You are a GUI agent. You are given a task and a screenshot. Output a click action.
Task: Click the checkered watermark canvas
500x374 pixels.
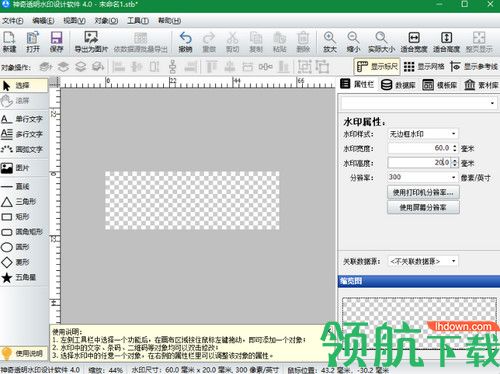(x=192, y=200)
